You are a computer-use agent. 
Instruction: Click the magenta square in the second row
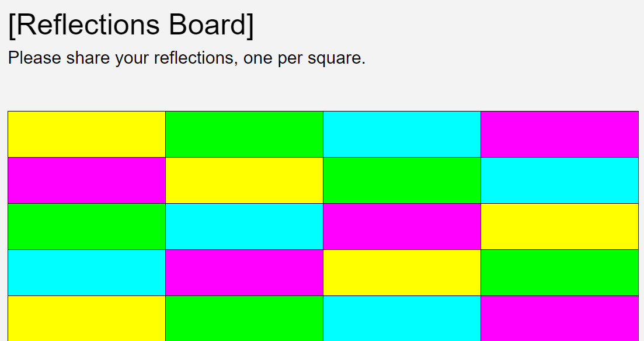(x=86, y=180)
